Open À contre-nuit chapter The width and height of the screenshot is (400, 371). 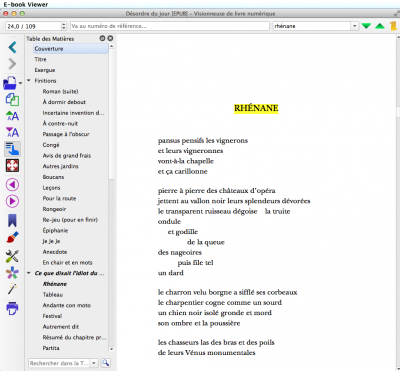tap(60, 123)
